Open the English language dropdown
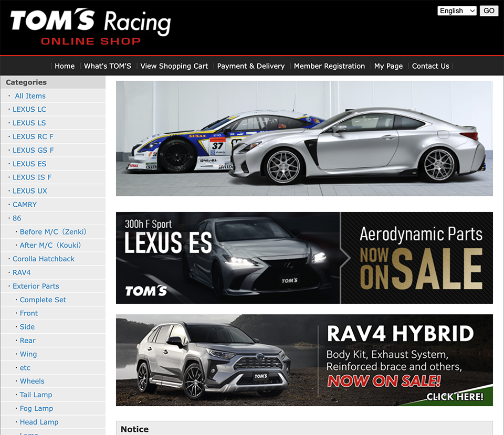504x435 pixels. tap(457, 10)
